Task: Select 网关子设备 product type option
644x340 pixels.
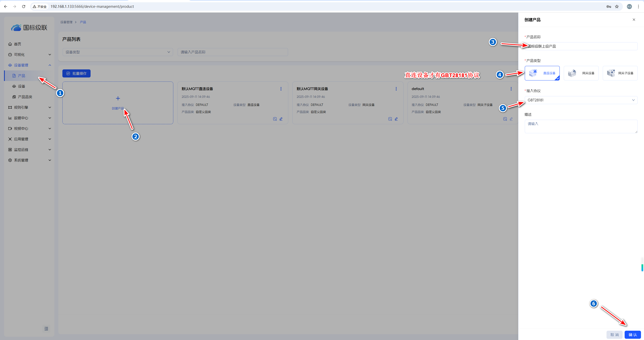Action: (x=620, y=73)
